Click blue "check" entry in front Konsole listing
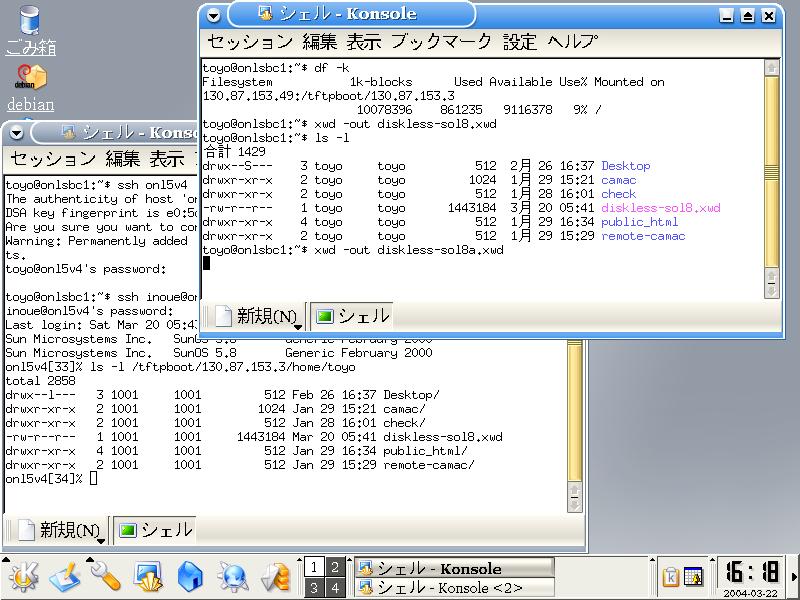This screenshot has height=600, width=800. tap(618, 194)
